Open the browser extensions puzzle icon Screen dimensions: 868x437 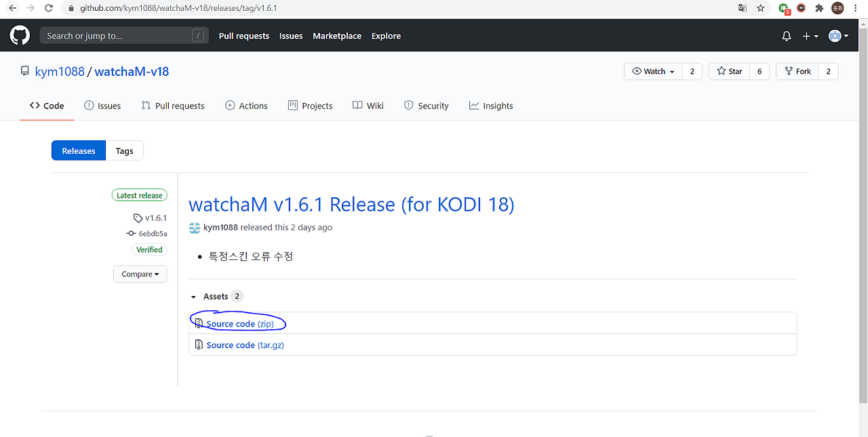(x=819, y=8)
